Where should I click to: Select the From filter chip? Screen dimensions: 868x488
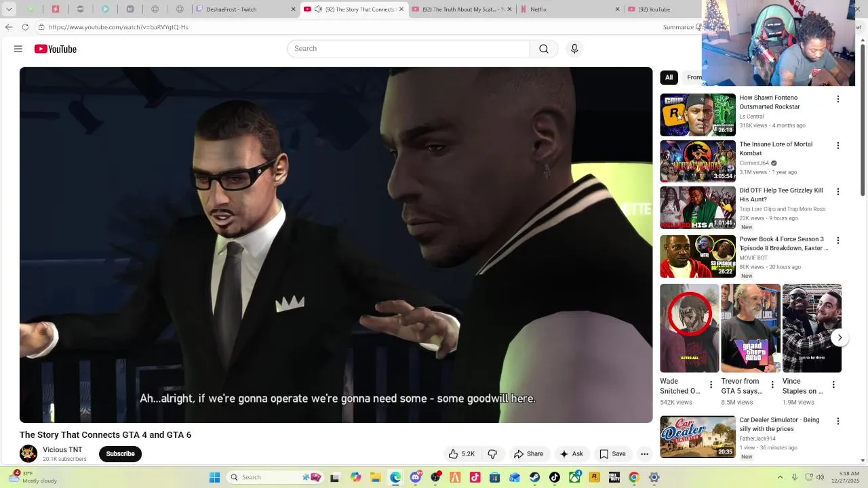click(x=692, y=77)
